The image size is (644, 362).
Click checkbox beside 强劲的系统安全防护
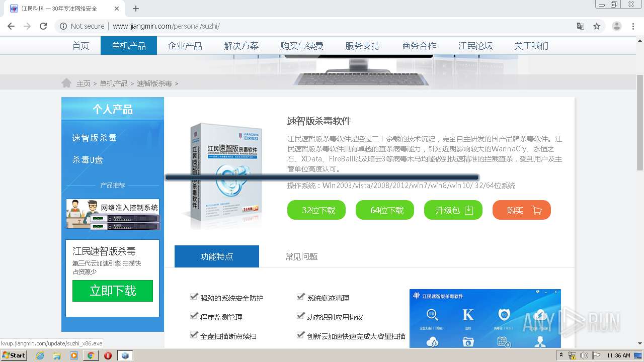pyautogui.click(x=194, y=297)
